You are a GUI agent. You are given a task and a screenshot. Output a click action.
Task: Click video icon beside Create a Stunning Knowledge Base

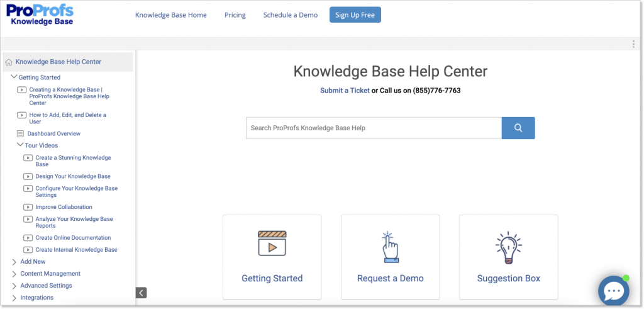point(28,158)
